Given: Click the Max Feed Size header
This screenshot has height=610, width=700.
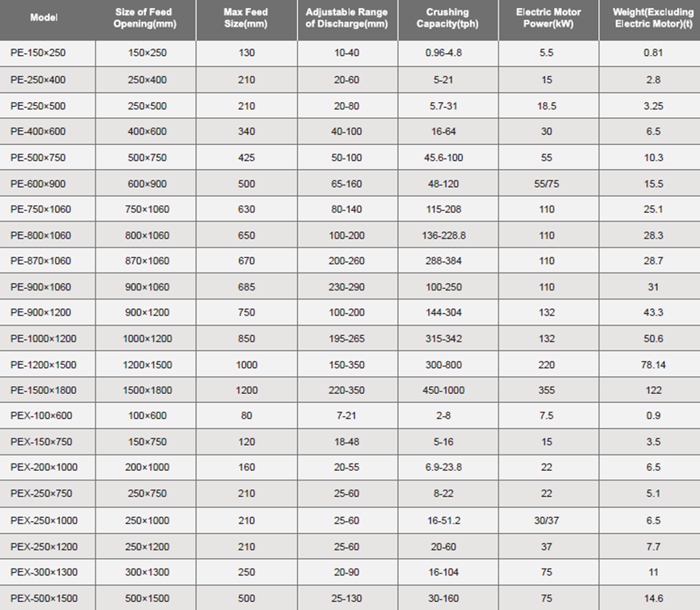Looking at the screenshot, I should point(246,18).
